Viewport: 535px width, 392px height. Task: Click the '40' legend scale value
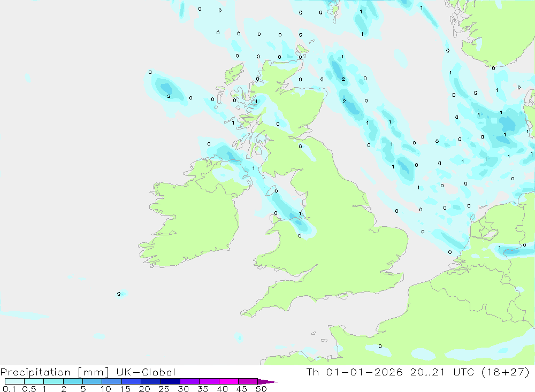[223, 389]
